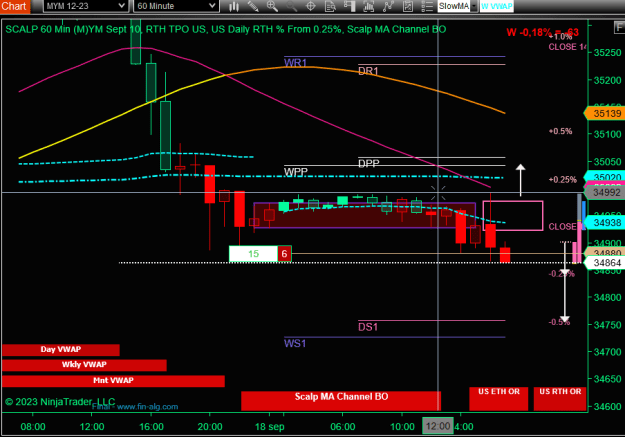This screenshot has height=437, width=625.
Task: Open the chart properties list icon
Action: [426, 6]
